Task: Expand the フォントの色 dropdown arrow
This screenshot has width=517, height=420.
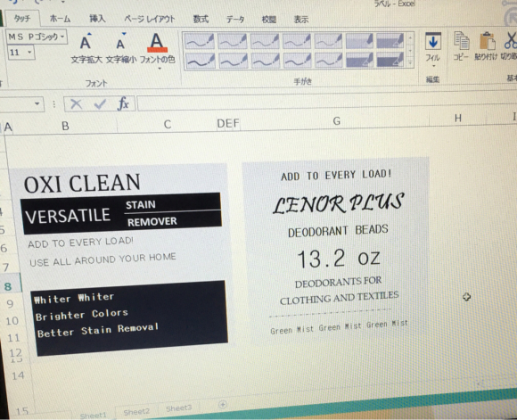Action: tap(160, 69)
